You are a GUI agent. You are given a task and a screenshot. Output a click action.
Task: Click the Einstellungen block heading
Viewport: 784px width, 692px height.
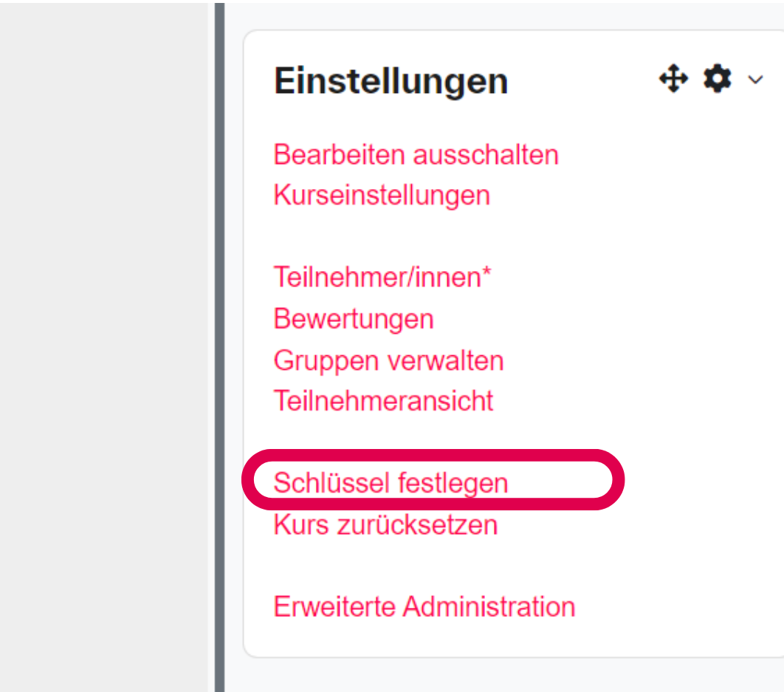[391, 81]
